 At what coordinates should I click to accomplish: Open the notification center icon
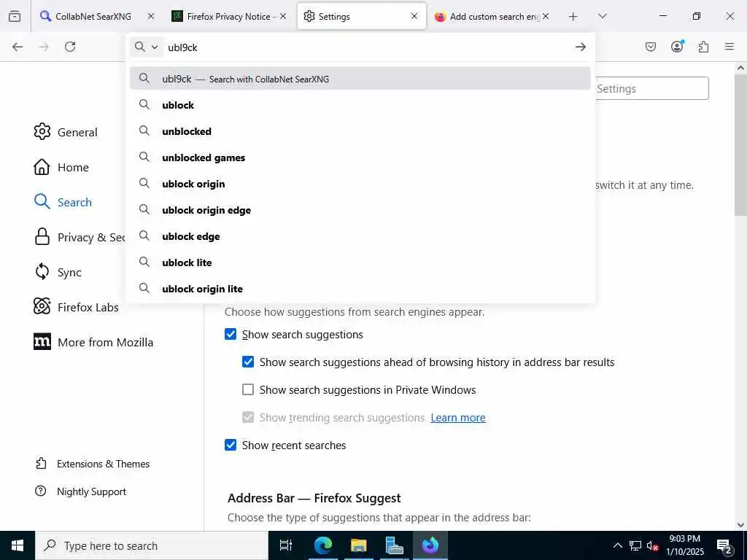click(724, 545)
